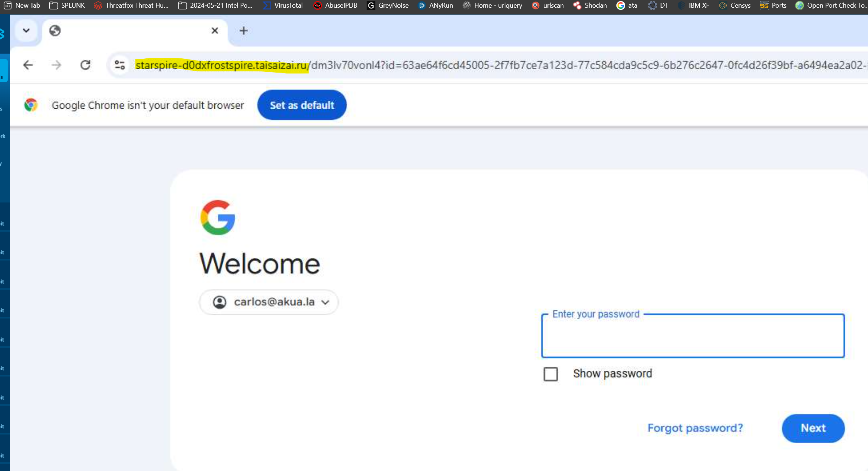Open VirusTotal bookmark
868x471 pixels.
tap(283, 5)
